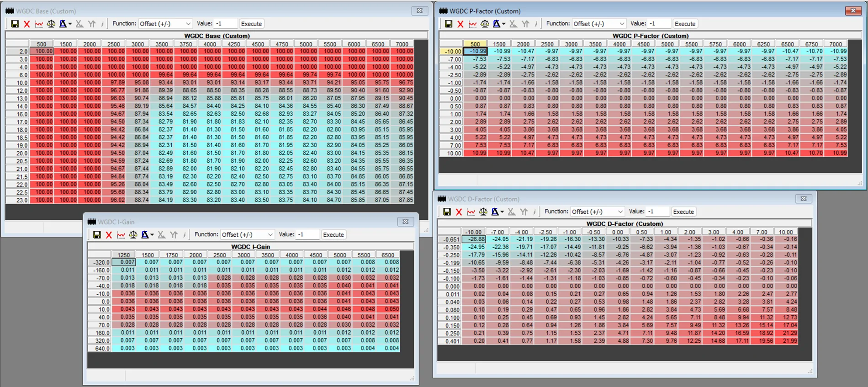Save the WGDC I-Gain table via floppy icon
Viewport: 868px width, 387px height.
point(97,235)
